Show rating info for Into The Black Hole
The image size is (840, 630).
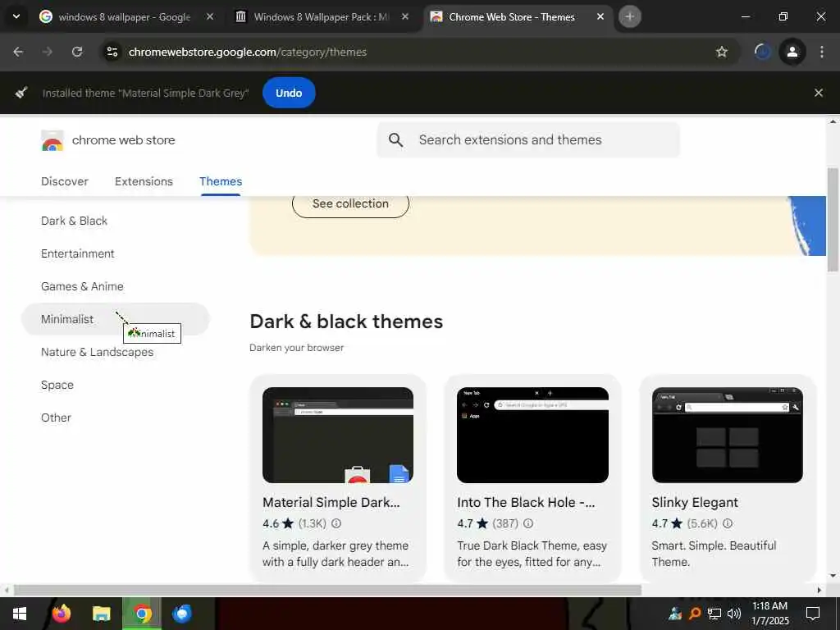pyautogui.click(x=527, y=523)
